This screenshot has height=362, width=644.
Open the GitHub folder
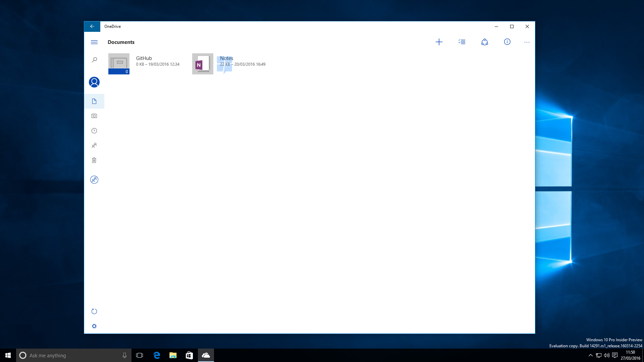[x=119, y=64]
